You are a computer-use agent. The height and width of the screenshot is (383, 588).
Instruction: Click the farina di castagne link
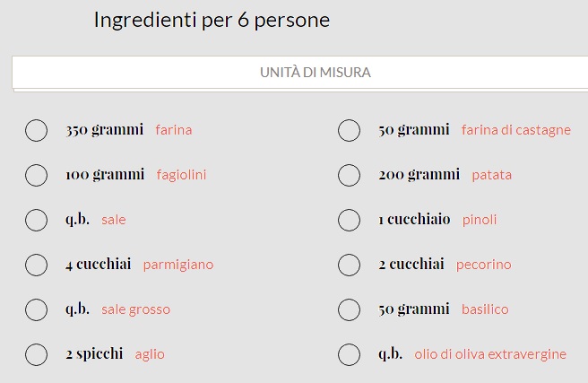[x=515, y=130]
